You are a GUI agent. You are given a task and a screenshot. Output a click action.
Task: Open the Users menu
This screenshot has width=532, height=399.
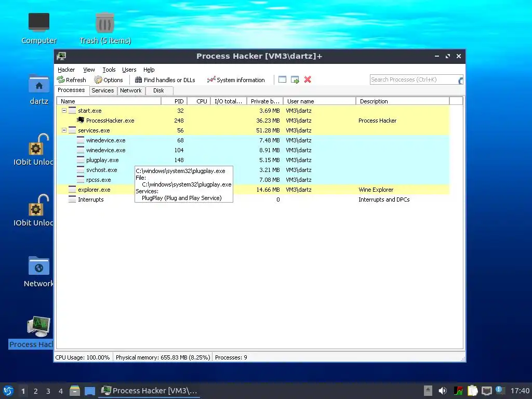(129, 70)
